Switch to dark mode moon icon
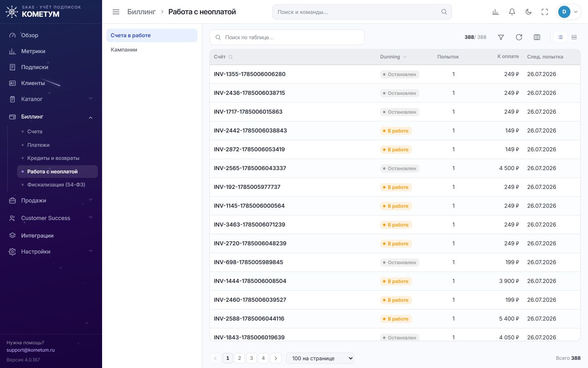Image resolution: width=588 pixels, height=368 pixels. [x=528, y=12]
